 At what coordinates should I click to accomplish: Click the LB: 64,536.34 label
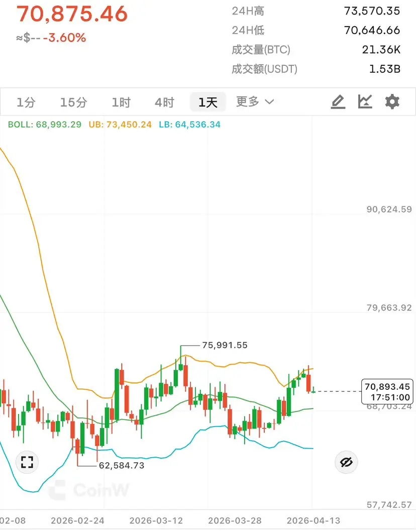click(190, 125)
